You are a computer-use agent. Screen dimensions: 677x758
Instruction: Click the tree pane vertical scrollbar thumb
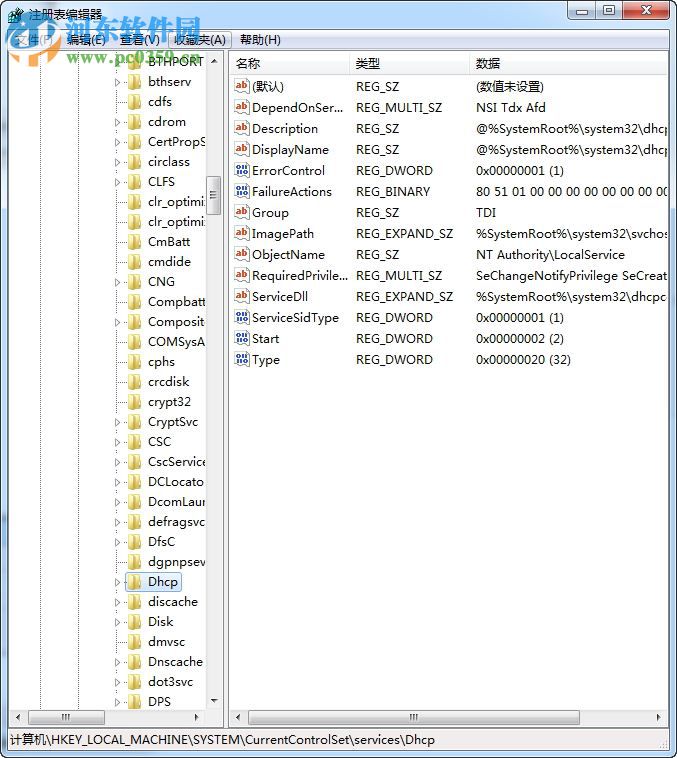point(214,195)
